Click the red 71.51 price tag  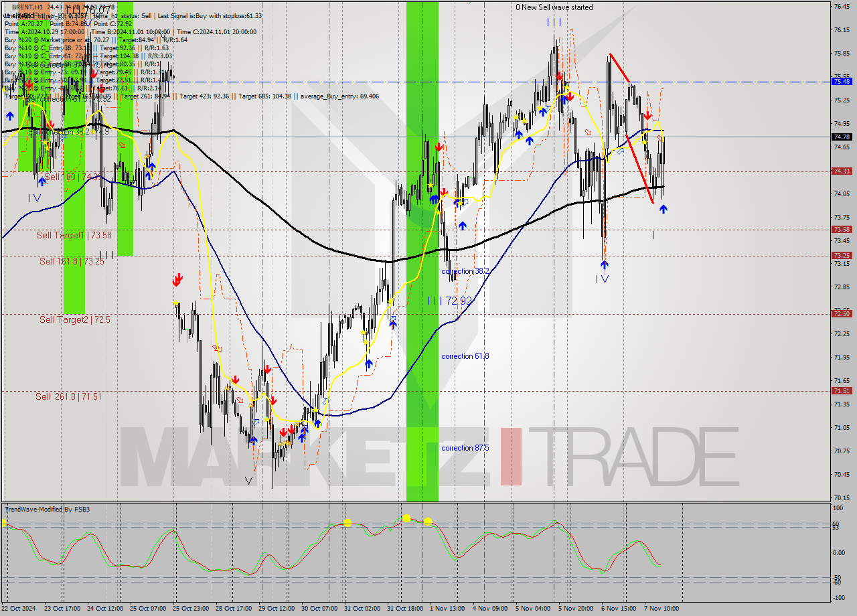tap(842, 390)
